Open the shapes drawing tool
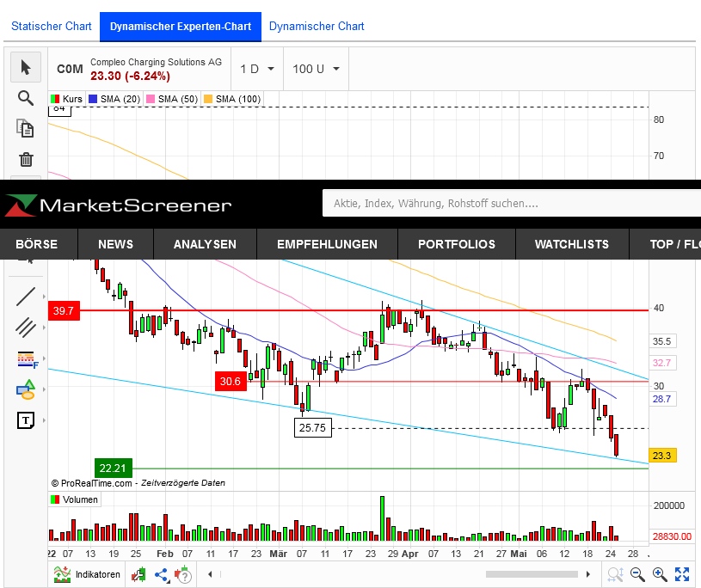The height and width of the screenshot is (588, 701). tap(26, 389)
